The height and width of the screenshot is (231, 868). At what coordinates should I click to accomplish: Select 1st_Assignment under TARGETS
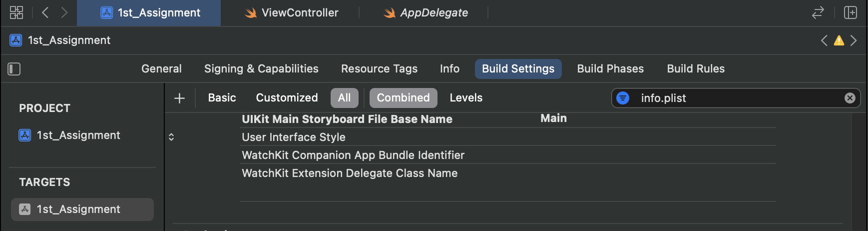coord(82,209)
